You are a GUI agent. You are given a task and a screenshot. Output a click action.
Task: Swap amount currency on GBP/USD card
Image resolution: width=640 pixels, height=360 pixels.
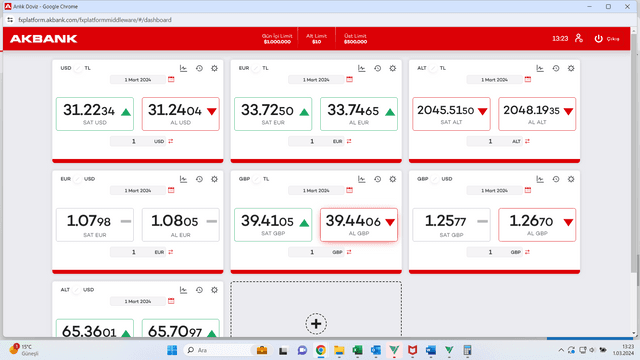click(x=527, y=252)
